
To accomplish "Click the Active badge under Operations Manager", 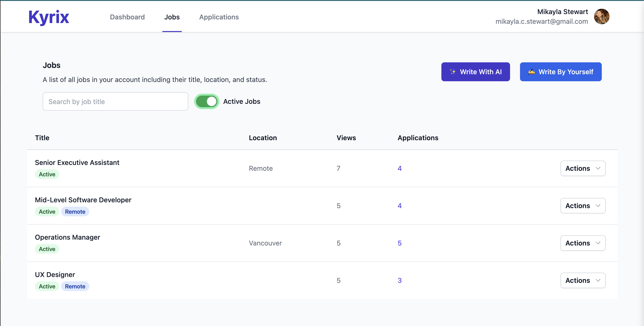I will coord(47,249).
